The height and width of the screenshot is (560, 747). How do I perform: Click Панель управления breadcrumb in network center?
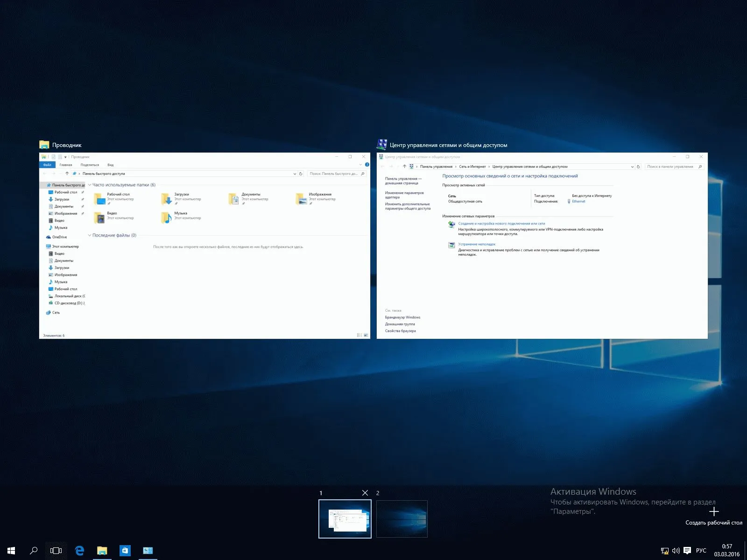(x=436, y=167)
